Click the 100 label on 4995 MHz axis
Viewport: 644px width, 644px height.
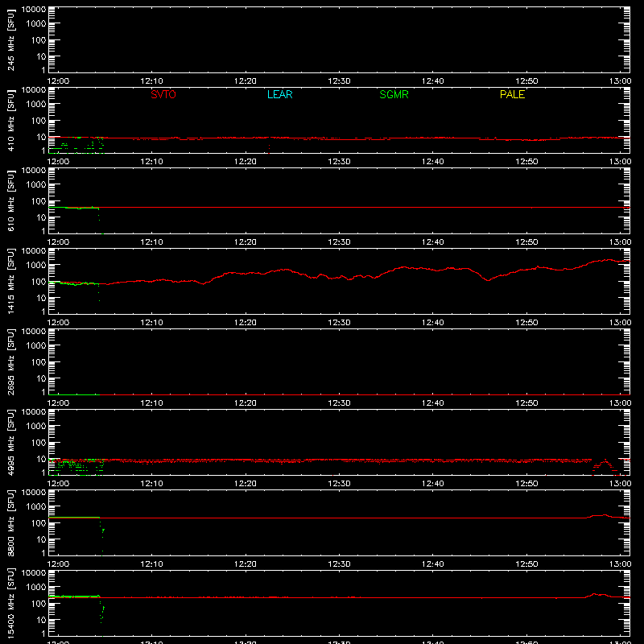(39, 443)
